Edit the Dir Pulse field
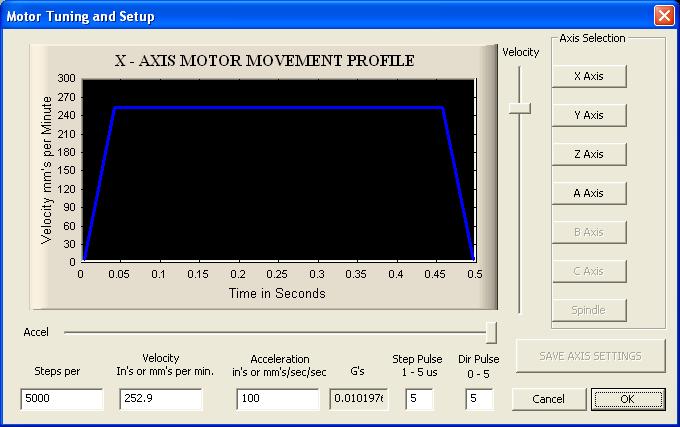 coord(479,399)
